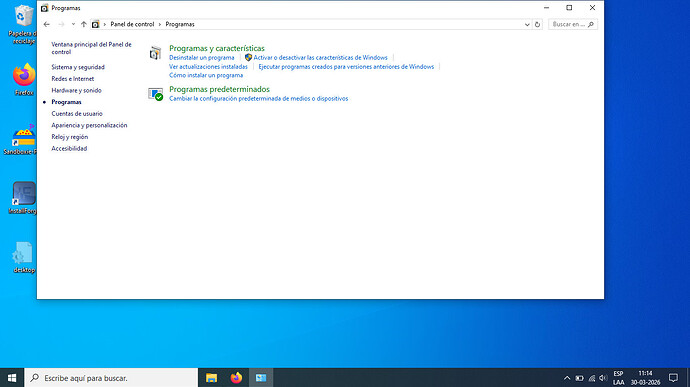The image size is (690, 387).
Task: Click the search magnifier in the Buscar box
Action: pyautogui.click(x=591, y=24)
